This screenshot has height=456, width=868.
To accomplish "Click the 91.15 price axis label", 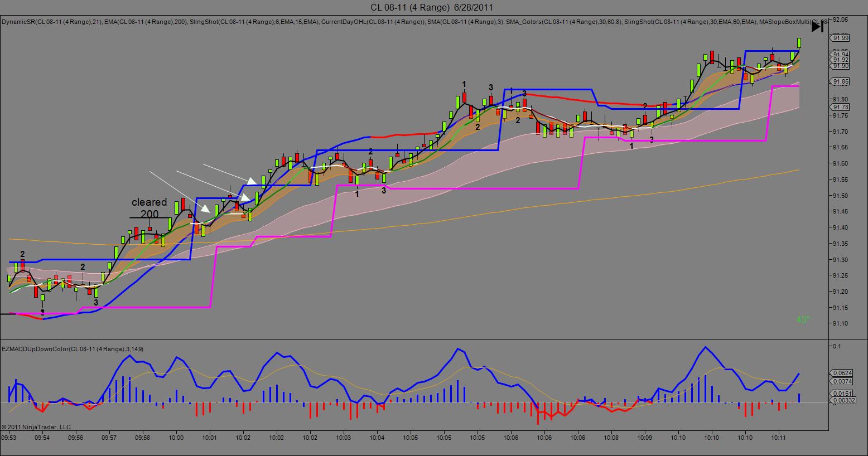I will tap(840, 308).
